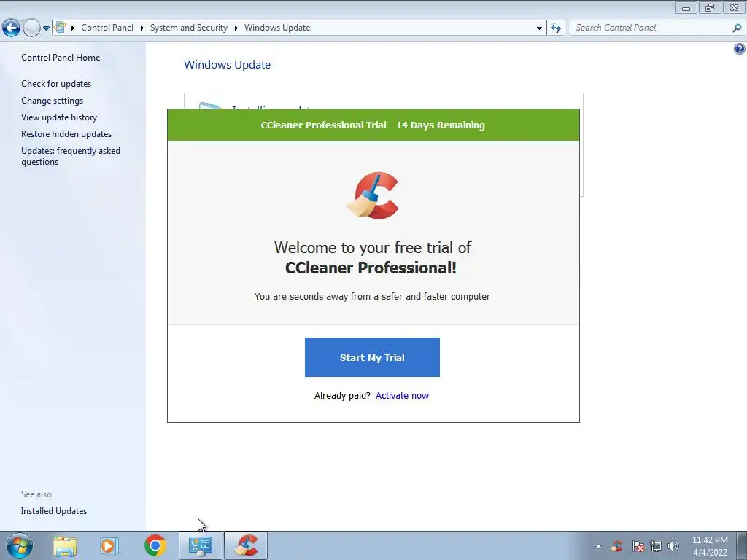Switch to CCleaner taskbar button
747x560 pixels.
246,545
